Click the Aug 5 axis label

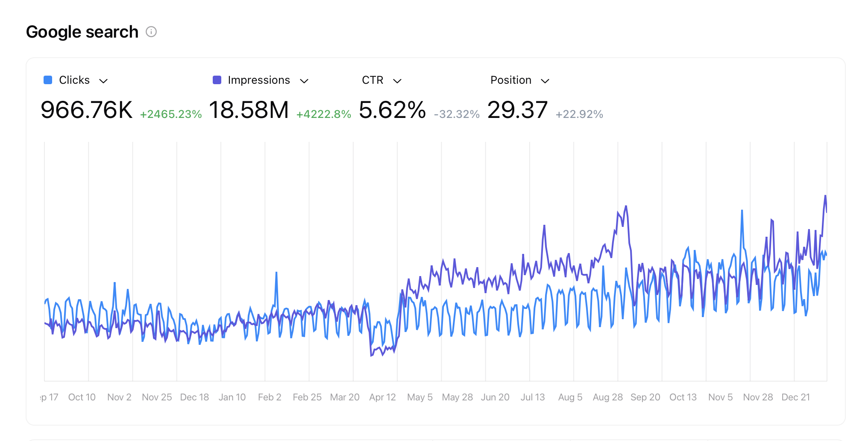pos(570,397)
